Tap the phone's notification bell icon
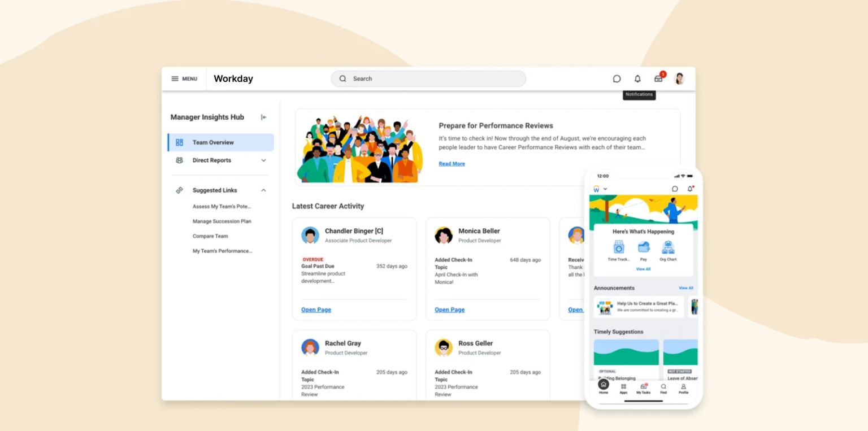This screenshot has width=868, height=431. 690,189
